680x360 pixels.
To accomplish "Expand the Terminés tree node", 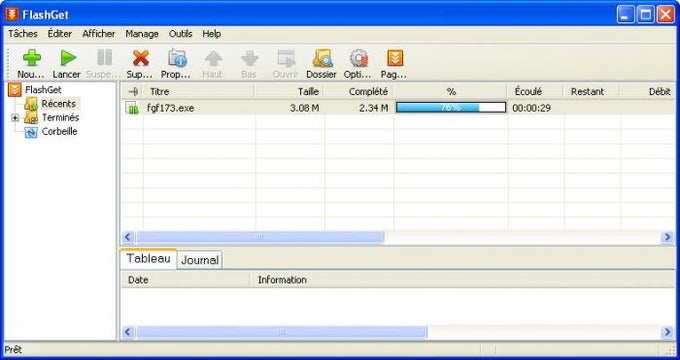I will coord(15,118).
